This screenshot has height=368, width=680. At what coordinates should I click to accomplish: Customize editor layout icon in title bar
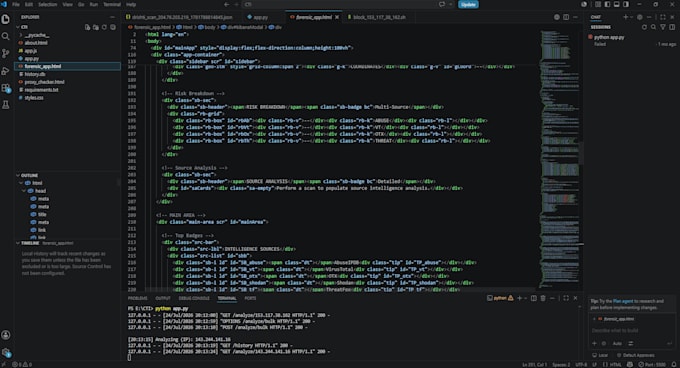pyautogui.click(x=598, y=4)
